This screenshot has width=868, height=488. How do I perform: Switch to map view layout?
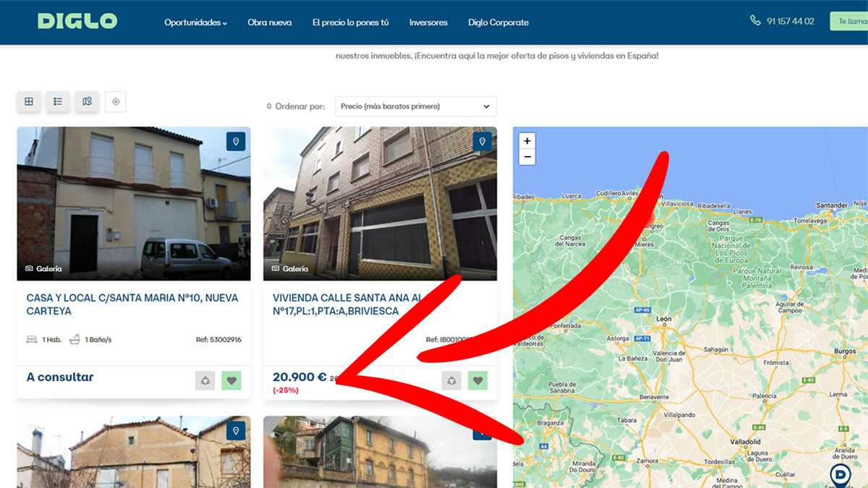coord(87,102)
